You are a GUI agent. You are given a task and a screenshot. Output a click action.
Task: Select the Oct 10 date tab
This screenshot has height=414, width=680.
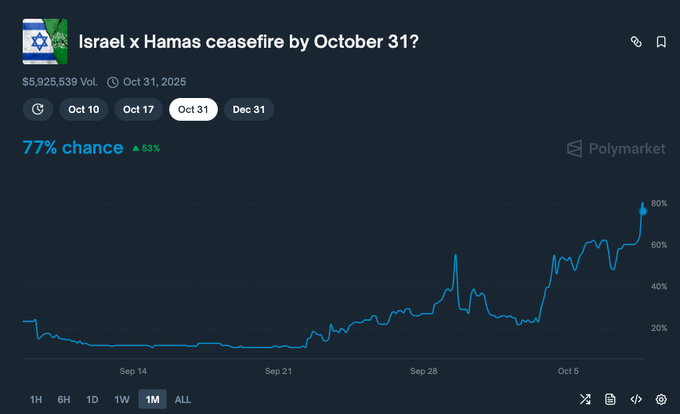pyautogui.click(x=84, y=109)
